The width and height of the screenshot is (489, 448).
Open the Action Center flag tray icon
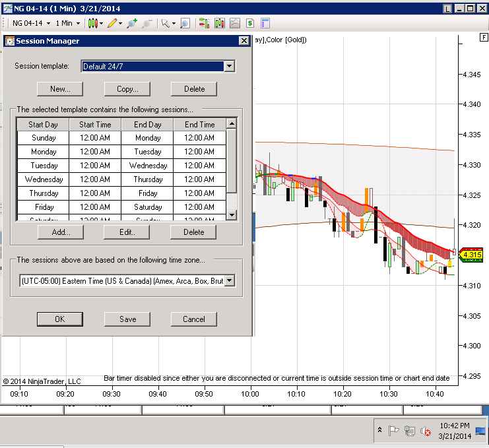point(394,430)
